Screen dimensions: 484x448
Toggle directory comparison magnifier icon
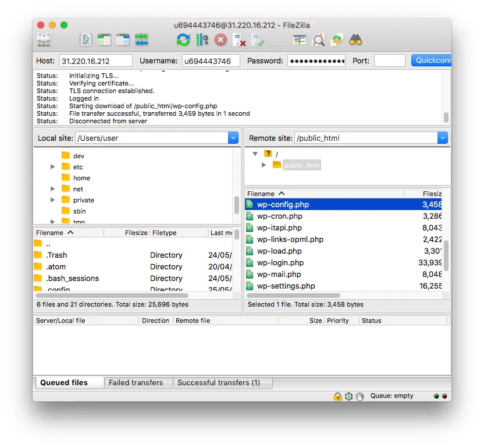click(318, 40)
